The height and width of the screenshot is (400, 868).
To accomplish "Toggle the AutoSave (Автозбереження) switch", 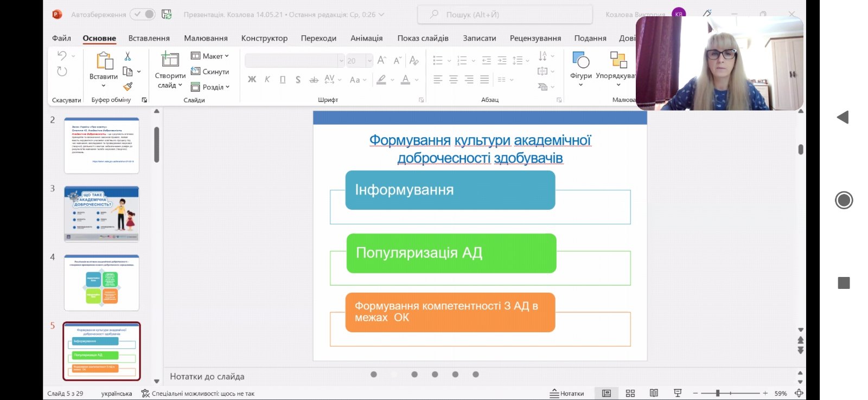I will pyautogui.click(x=143, y=15).
